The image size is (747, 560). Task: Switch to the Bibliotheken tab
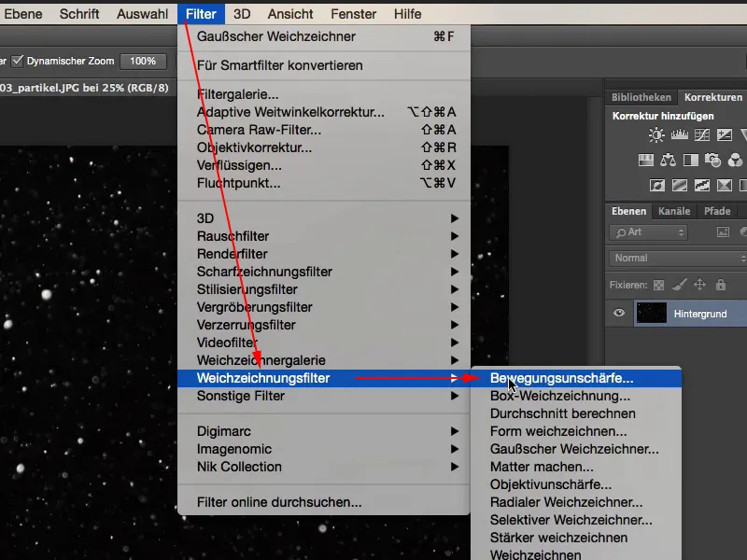point(641,97)
